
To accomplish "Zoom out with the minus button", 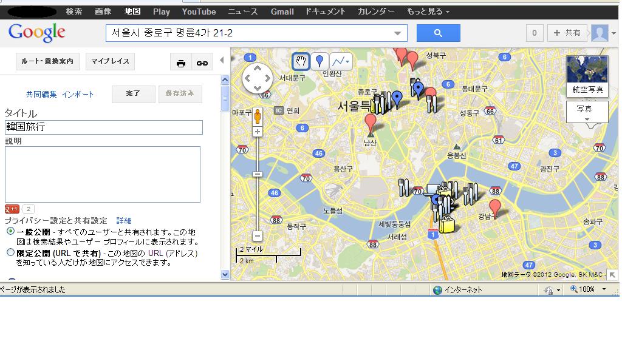I will pos(258,236).
